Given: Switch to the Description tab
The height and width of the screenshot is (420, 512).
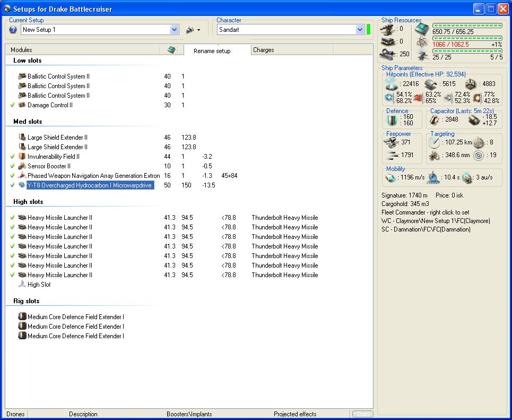Looking at the screenshot, I should tap(83, 414).
